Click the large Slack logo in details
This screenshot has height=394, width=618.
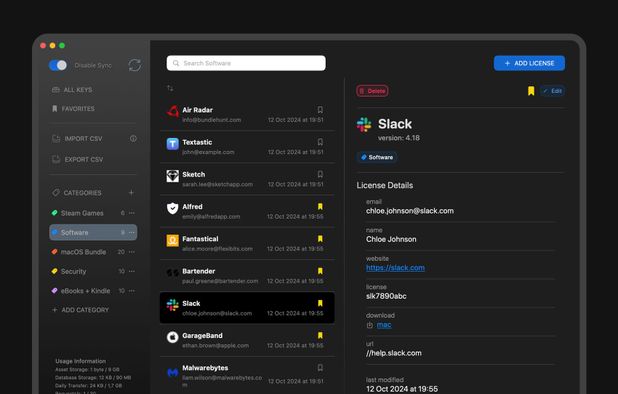(x=364, y=125)
